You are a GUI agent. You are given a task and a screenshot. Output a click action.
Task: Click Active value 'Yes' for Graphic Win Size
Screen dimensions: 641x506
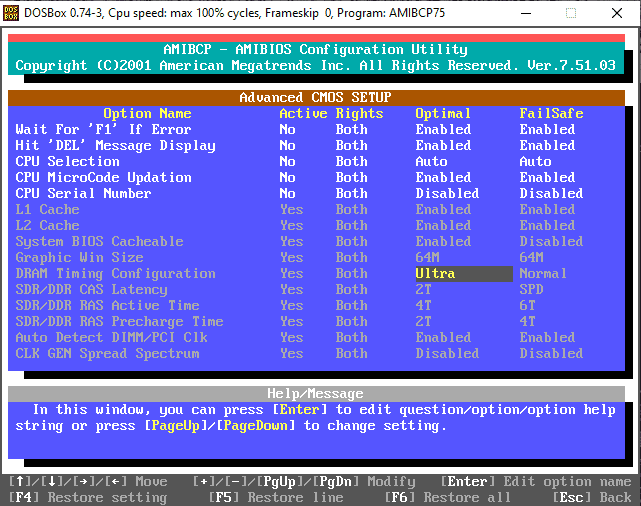291,257
